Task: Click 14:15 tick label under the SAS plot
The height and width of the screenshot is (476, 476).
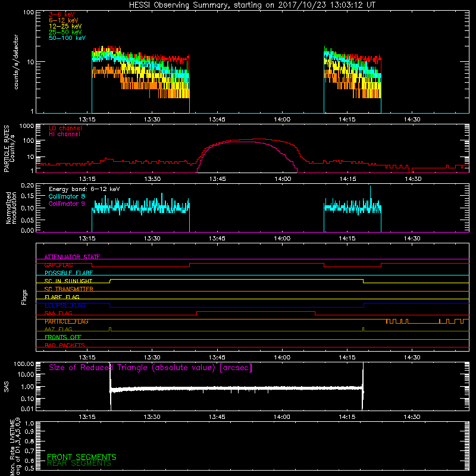Action: tap(347, 417)
